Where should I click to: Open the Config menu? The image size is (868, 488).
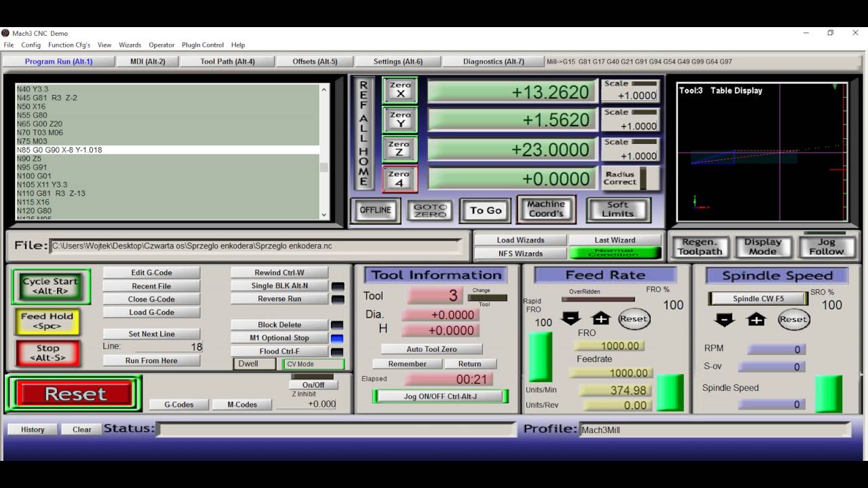31,45
